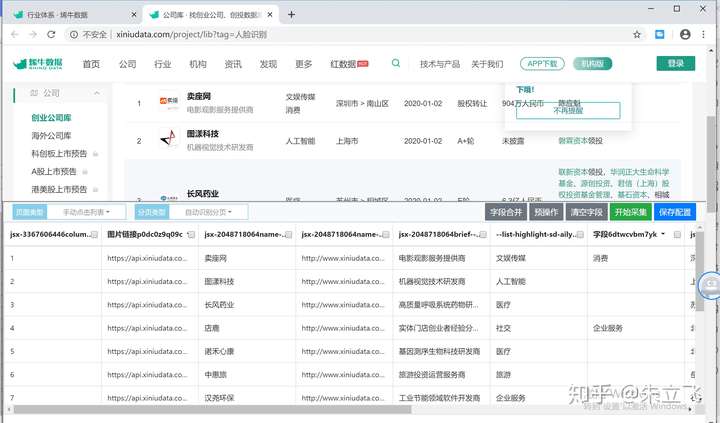Click the browser address bar URL
This screenshot has width=720, height=423.
(191, 34)
